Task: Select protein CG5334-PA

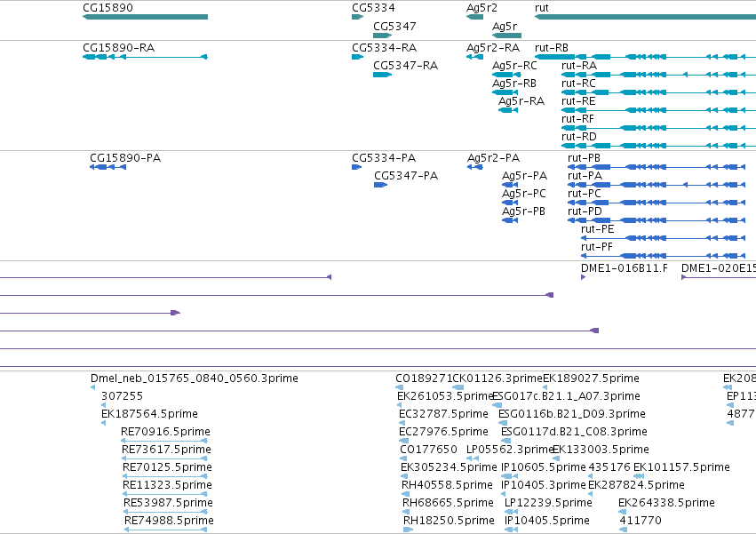Action: pos(384,158)
